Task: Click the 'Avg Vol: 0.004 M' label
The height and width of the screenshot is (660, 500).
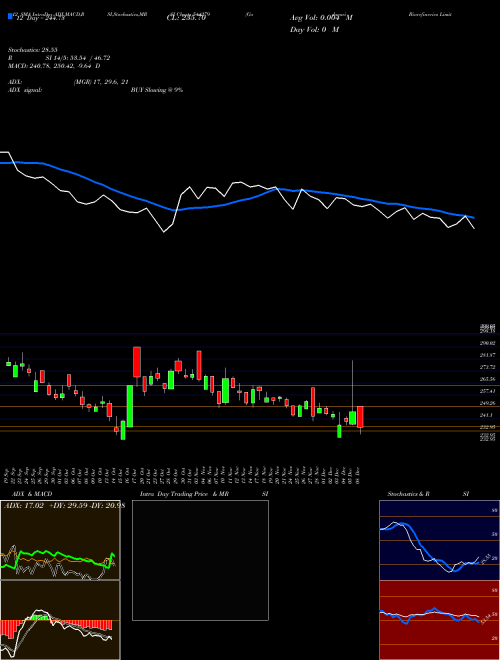Action: tap(321, 18)
